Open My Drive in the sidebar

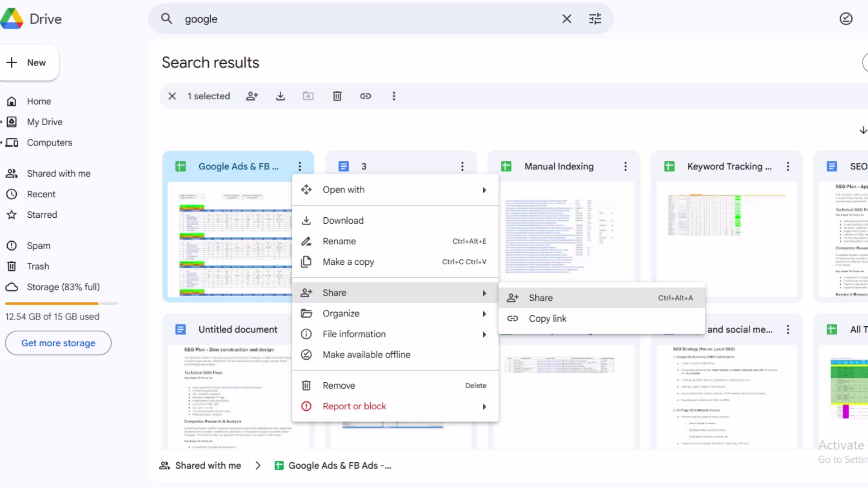click(45, 122)
